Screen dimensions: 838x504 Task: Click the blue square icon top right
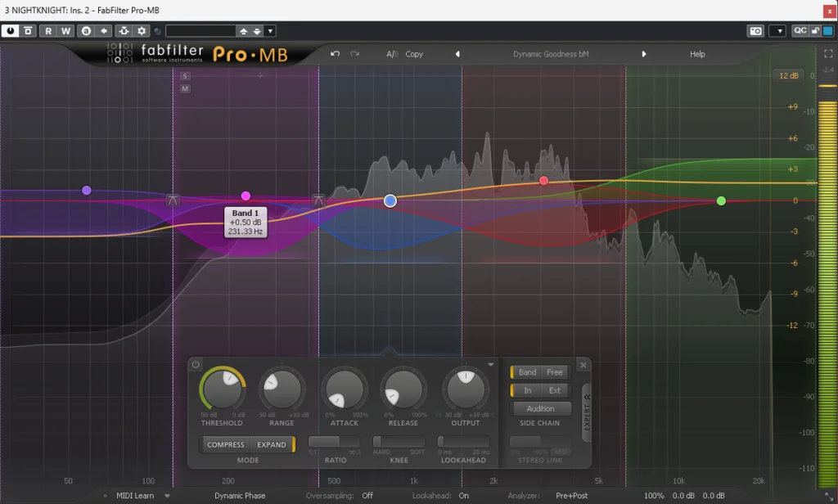(828, 31)
